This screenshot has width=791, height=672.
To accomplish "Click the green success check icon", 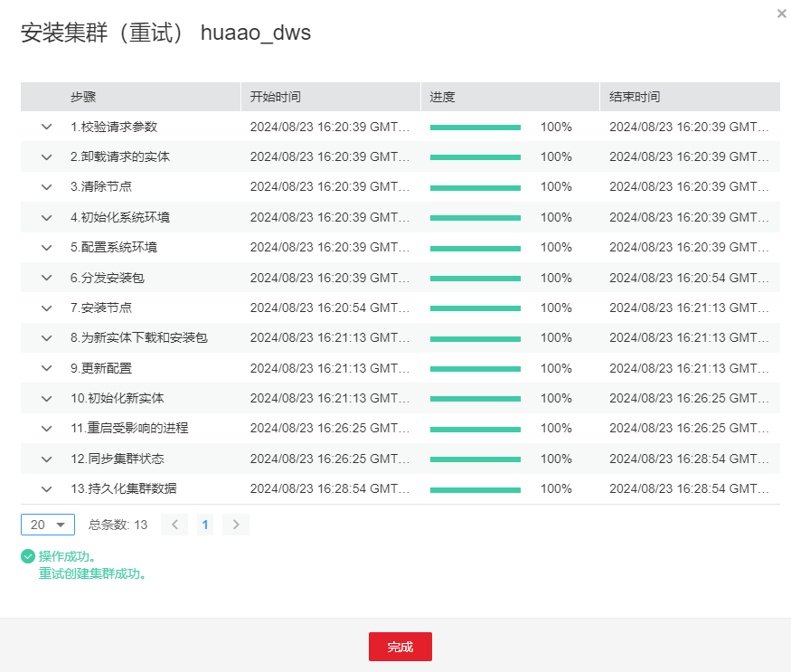I will click(28, 556).
